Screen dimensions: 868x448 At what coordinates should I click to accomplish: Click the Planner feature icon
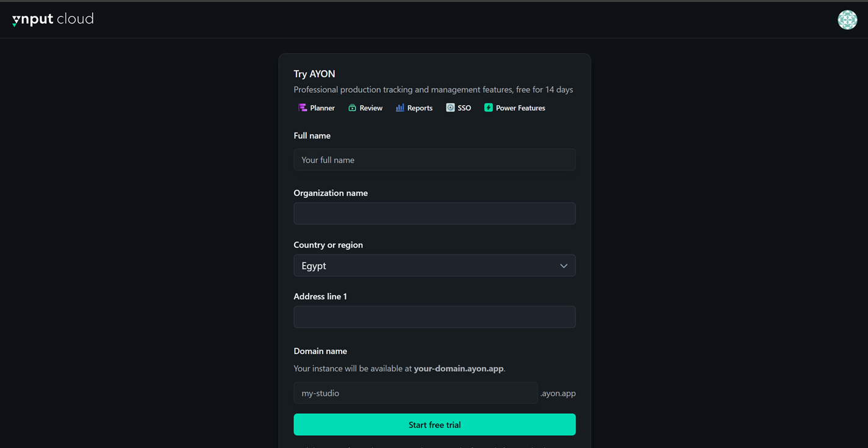(x=303, y=108)
